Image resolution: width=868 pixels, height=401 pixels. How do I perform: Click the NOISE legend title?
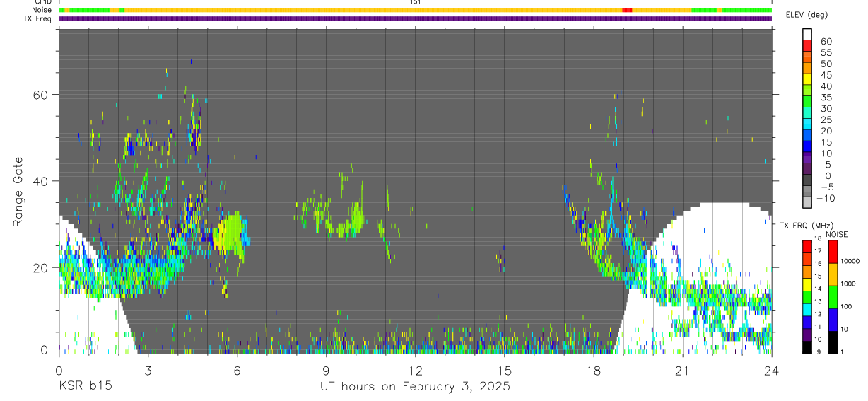pos(837,235)
